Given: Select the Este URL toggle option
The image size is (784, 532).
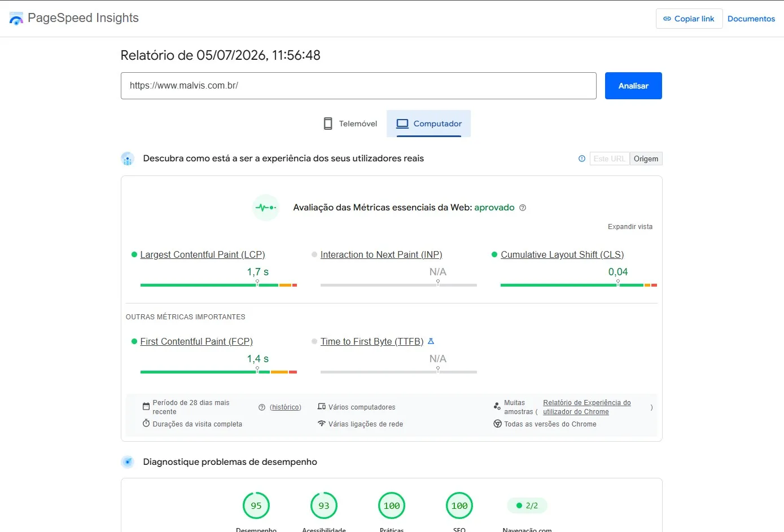Looking at the screenshot, I should [x=610, y=159].
